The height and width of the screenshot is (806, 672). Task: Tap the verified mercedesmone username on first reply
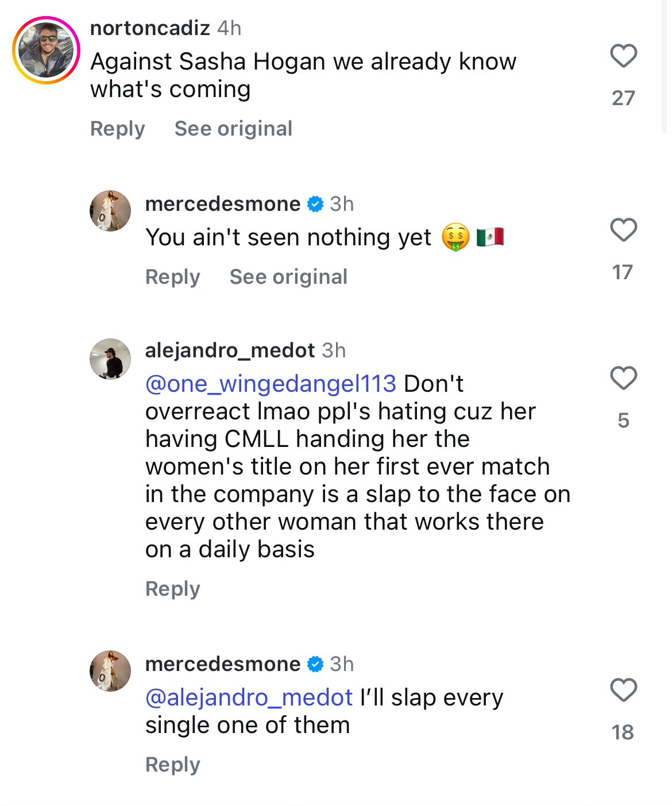[223, 204]
